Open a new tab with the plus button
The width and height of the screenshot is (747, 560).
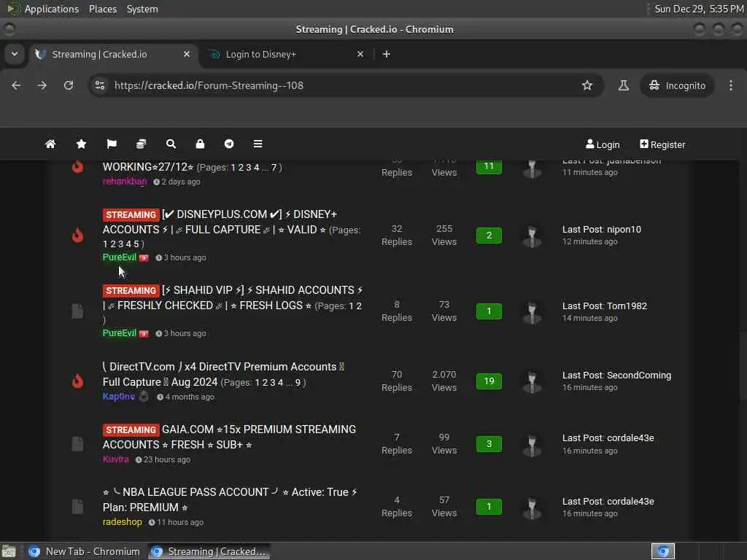[387, 54]
